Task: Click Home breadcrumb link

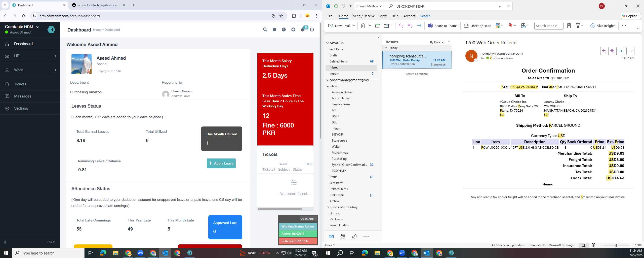Action: (x=97, y=30)
